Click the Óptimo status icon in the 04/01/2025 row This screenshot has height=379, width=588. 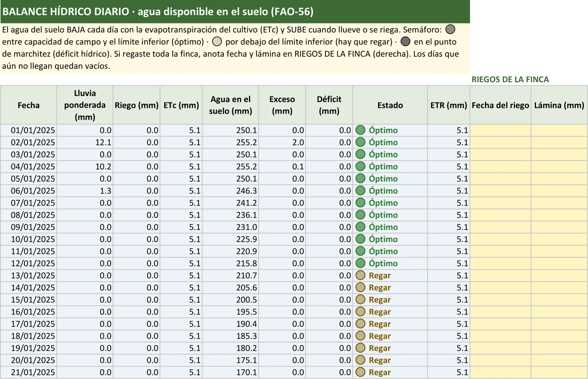[360, 166]
